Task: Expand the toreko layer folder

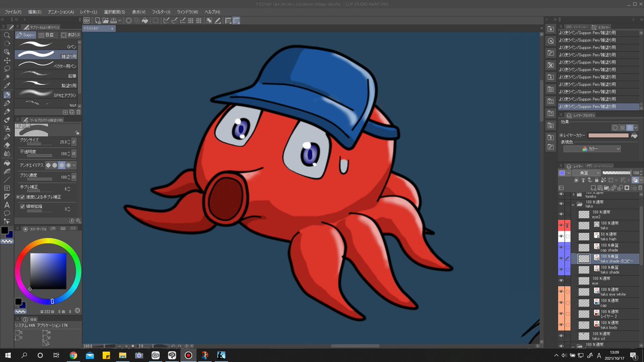Action: (x=573, y=194)
